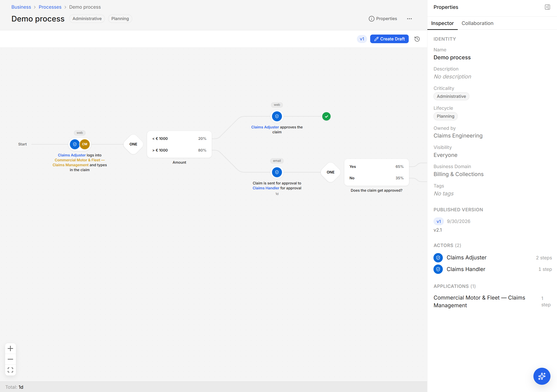Click Billing & Collections business domain

point(458,174)
